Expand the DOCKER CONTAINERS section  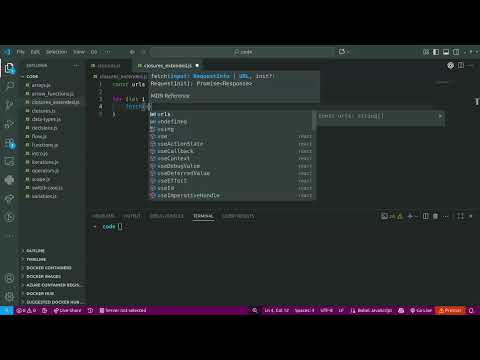click(49, 268)
